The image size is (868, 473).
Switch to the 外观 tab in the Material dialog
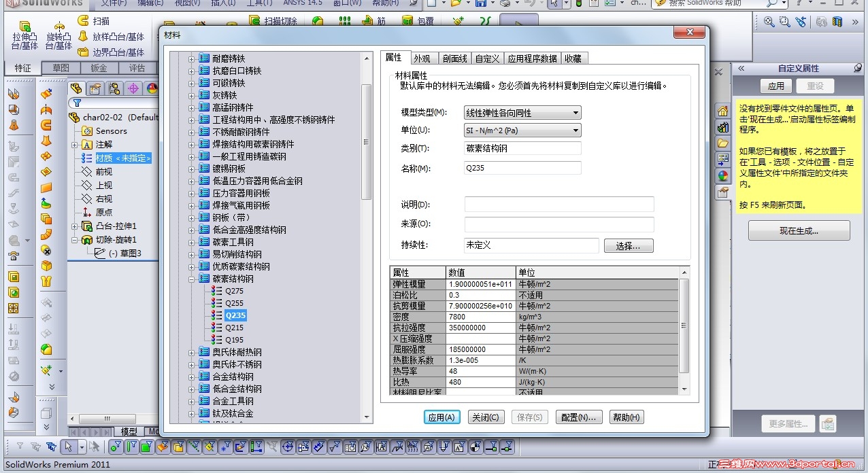426,58
